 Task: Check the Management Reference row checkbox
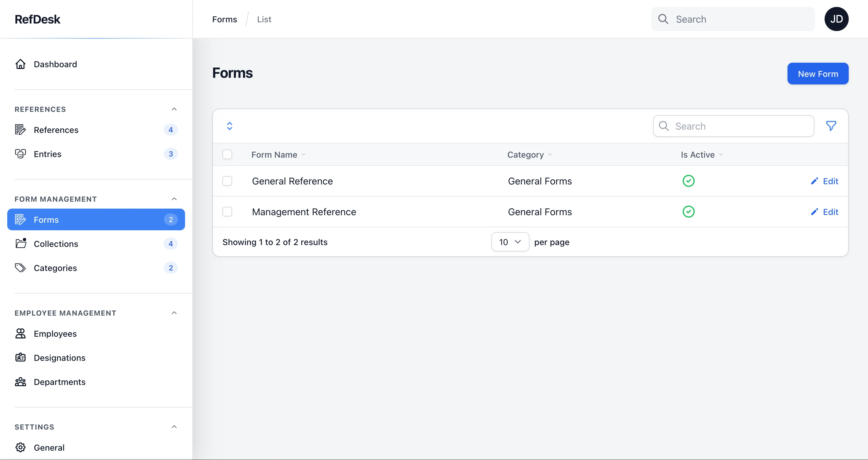coord(228,212)
